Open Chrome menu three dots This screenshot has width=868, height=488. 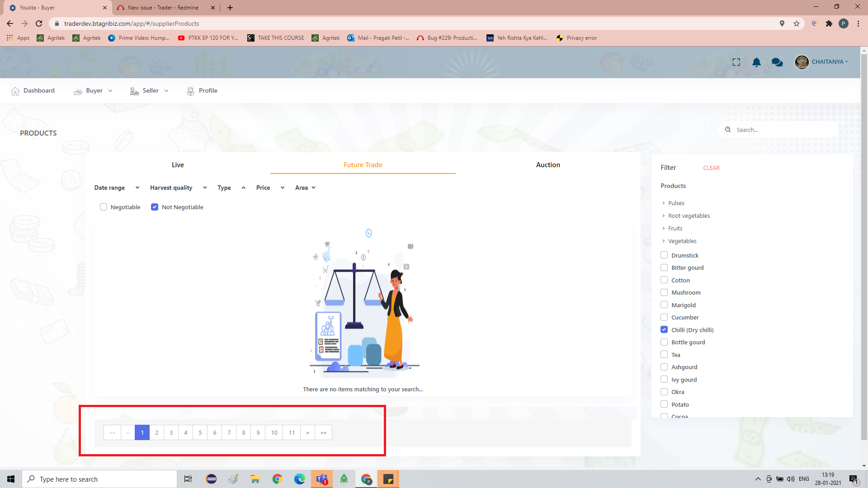858,23
